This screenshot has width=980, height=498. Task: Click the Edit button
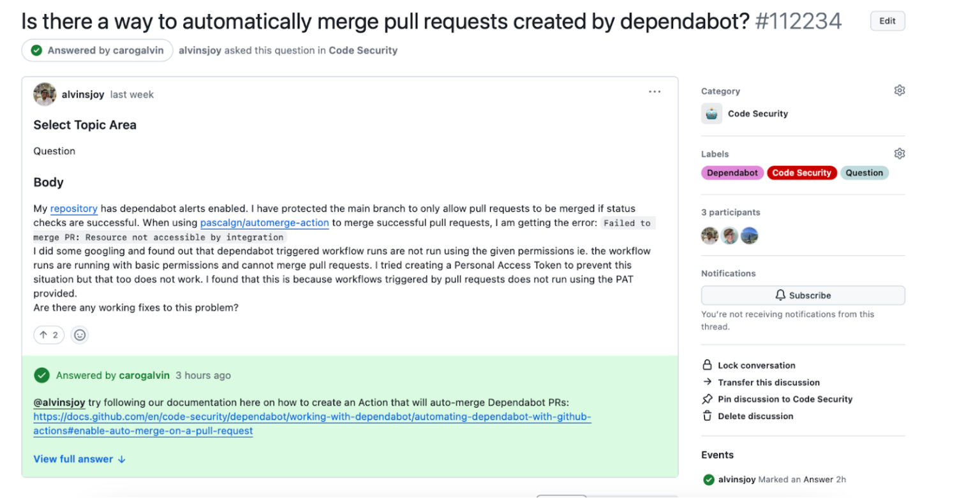click(887, 20)
